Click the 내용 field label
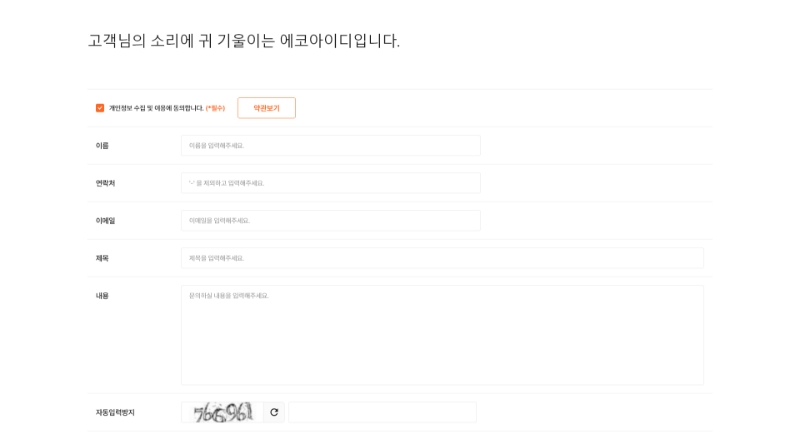This screenshot has height=448, width=800. coord(102,295)
